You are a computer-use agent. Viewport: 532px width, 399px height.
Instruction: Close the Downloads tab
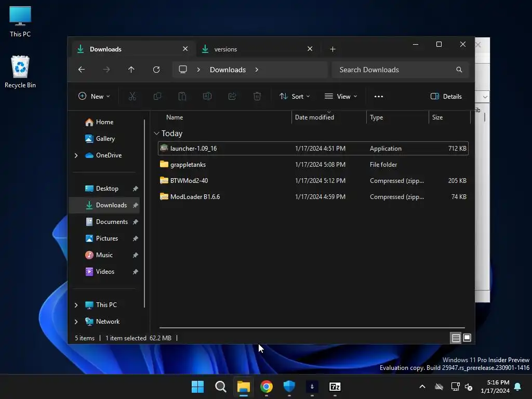(x=185, y=49)
